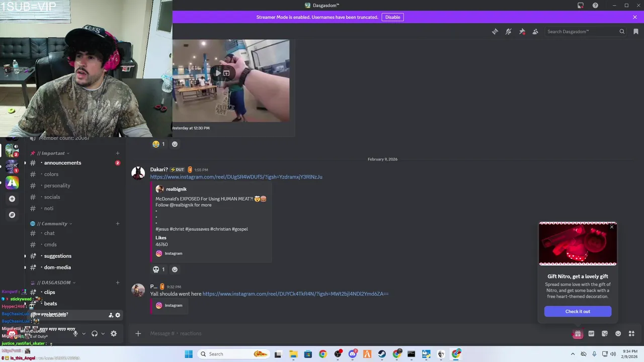The width and height of the screenshot is (644, 362).
Task: Toggle the laughing emoji reaction under the video
Action: tap(158, 144)
